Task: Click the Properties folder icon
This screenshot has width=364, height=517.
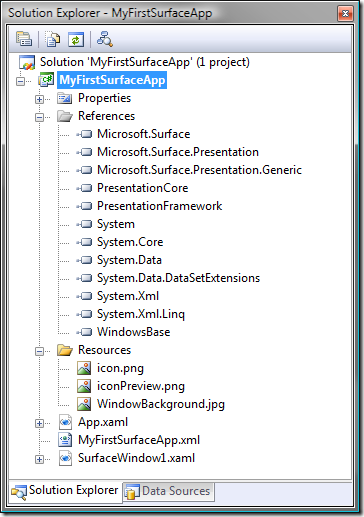Action: click(x=65, y=98)
